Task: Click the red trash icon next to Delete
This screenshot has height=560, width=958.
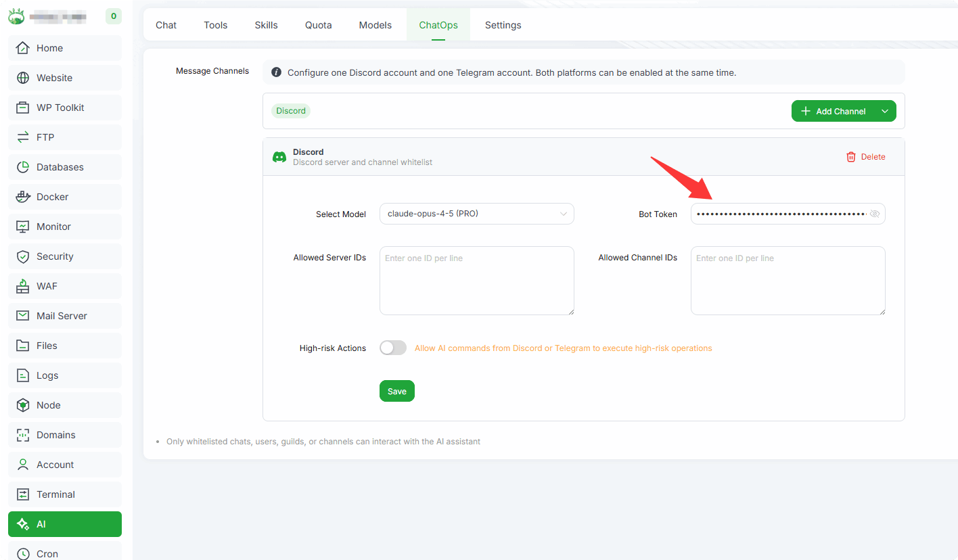Action: pyautogui.click(x=851, y=157)
